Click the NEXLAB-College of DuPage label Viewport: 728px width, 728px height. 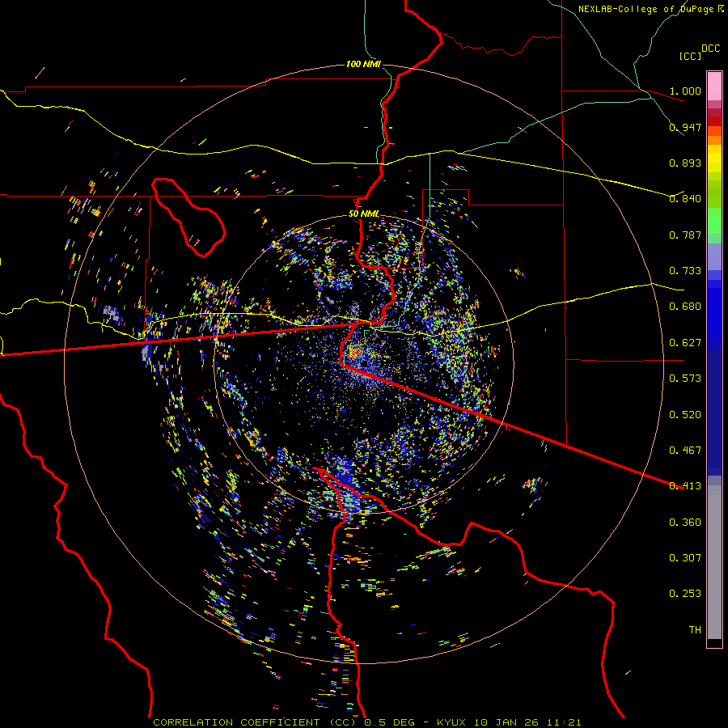click(x=651, y=9)
